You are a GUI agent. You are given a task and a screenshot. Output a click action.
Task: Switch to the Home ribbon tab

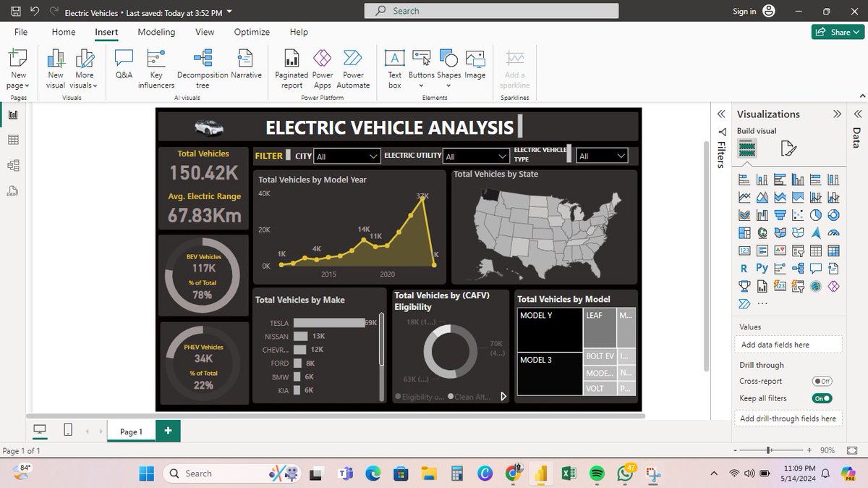coord(64,32)
